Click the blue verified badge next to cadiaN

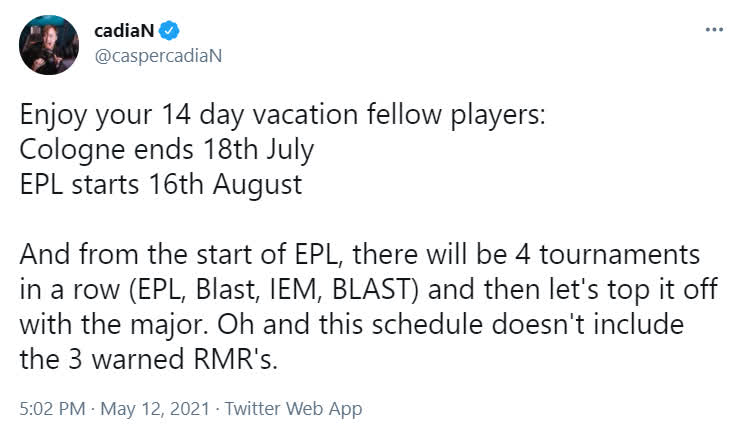169,31
